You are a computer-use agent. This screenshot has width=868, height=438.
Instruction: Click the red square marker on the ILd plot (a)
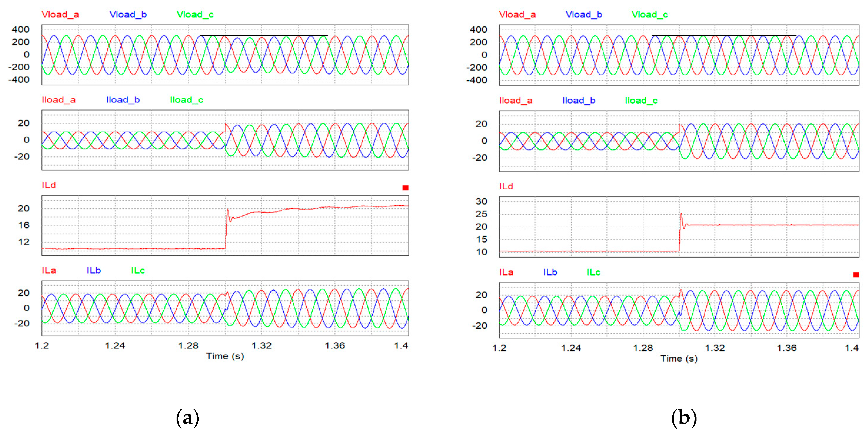click(x=405, y=188)
